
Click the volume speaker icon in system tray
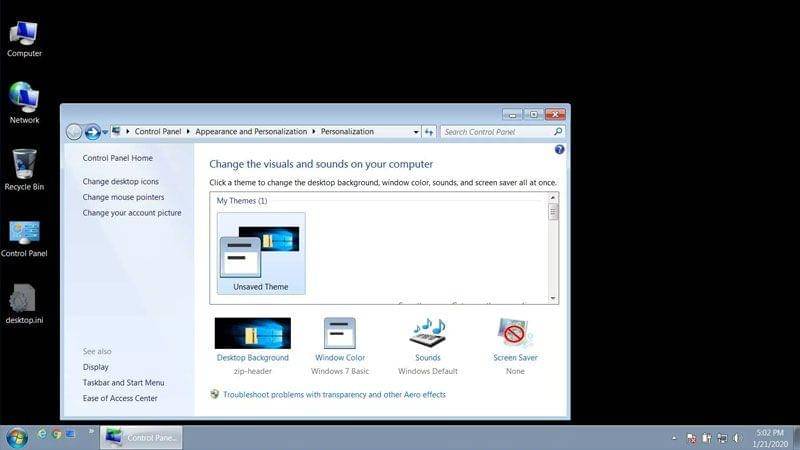[x=737, y=438]
